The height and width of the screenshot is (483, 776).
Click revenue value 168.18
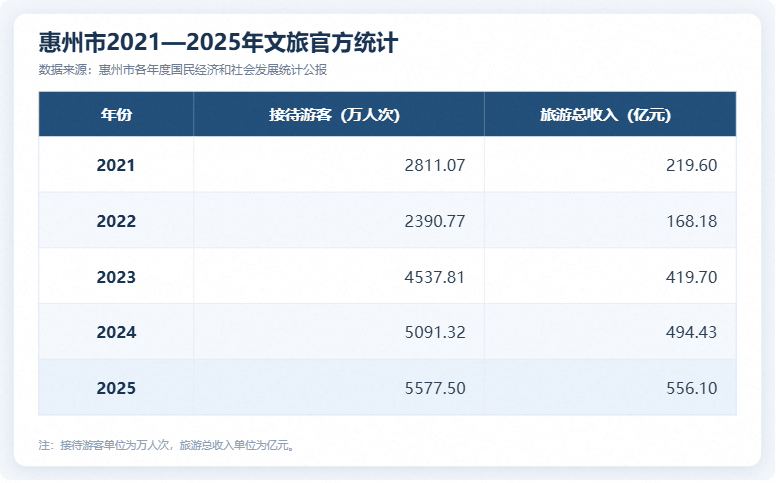pyautogui.click(x=691, y=221)
